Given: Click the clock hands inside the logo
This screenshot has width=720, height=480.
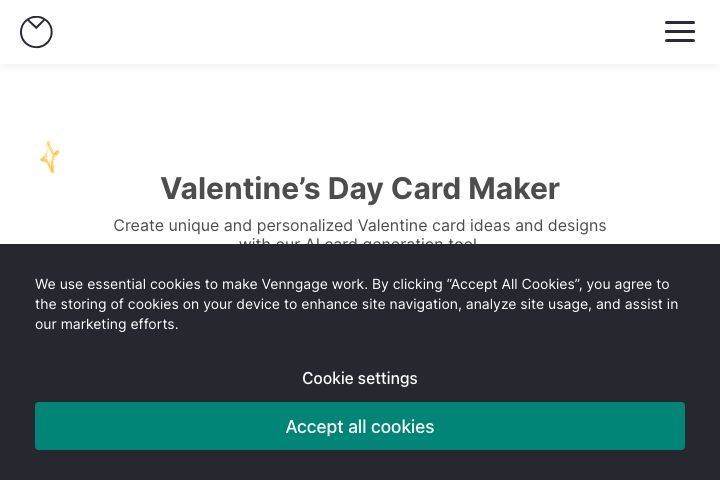Looking at the screenshot, I should [36, 24].
